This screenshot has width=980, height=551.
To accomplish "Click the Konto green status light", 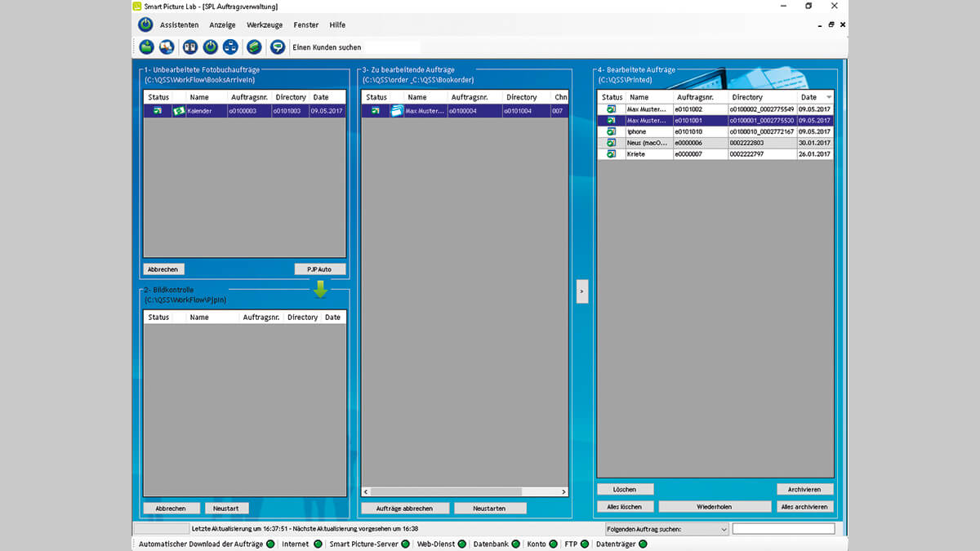I will tap(555, 544).
